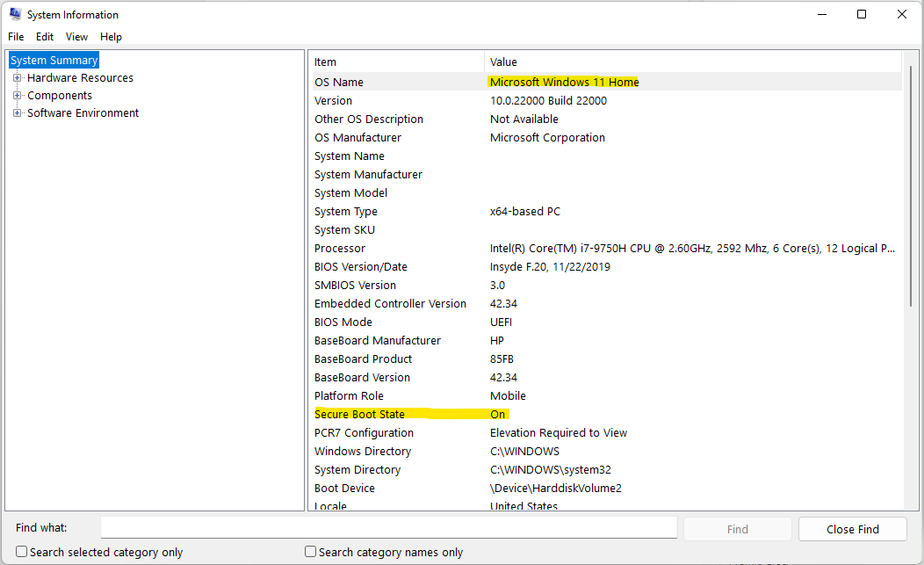
Task: Click the Value column header
Action: click(x=693, y=62)
